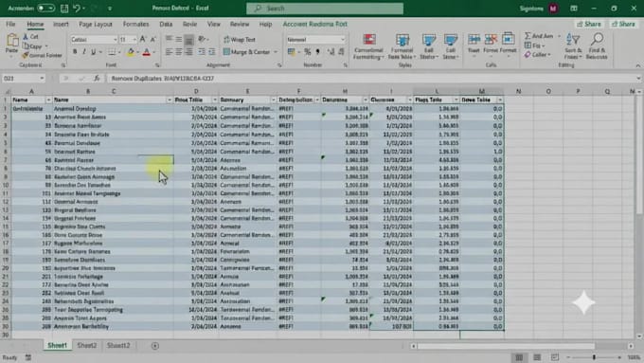This screenshot has width=644, height=363.
Task: Switch to Page Layout view icon
Action: pos(537,357)
